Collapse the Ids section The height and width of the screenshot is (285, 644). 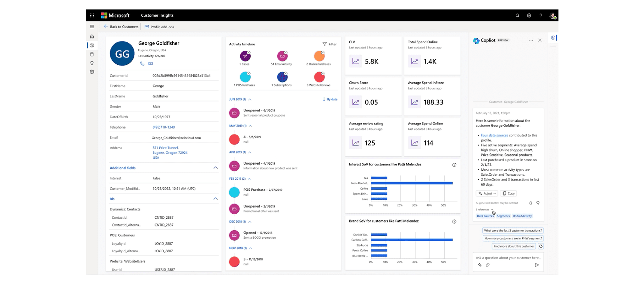tap(215, 199)
